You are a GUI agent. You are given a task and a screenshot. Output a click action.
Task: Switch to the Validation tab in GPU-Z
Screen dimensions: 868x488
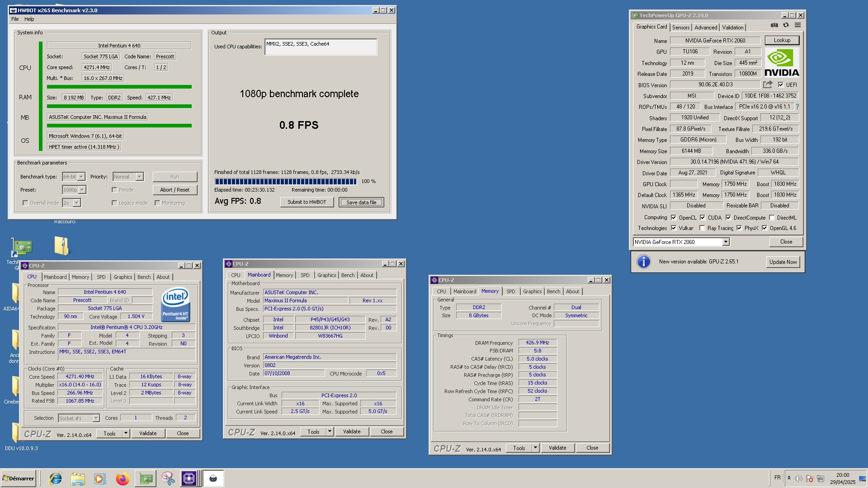[732, 28]
